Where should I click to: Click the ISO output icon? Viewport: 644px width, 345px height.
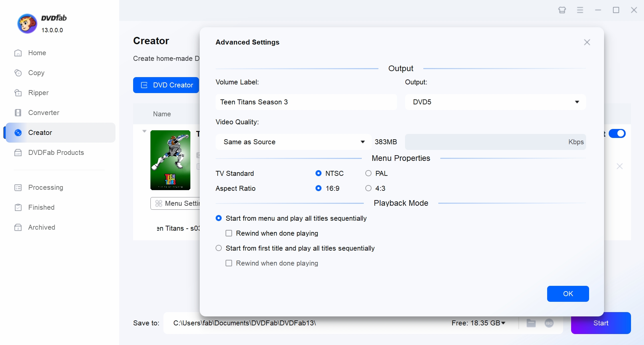click(549, 323)
